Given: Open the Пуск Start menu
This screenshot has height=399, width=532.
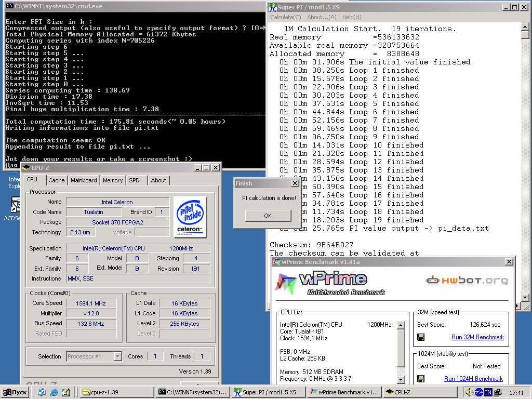Looking at the screenshot, I should coord(15,392).
